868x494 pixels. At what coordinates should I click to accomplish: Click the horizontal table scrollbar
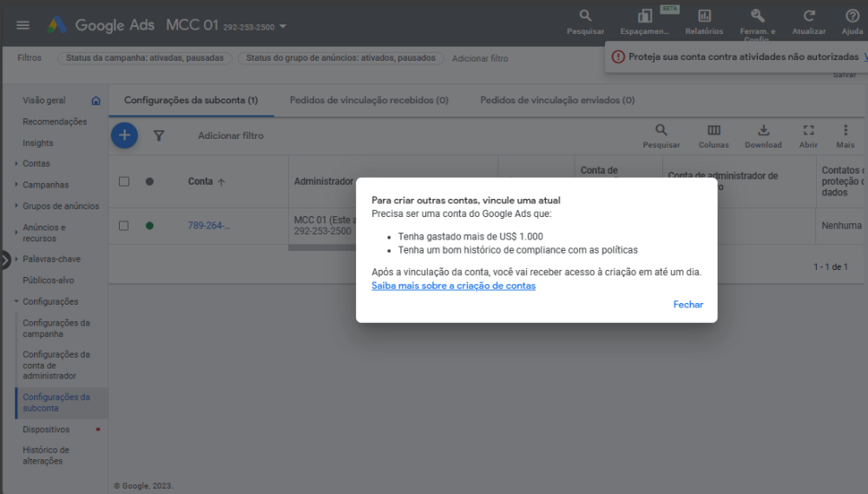tap(322, 247)
